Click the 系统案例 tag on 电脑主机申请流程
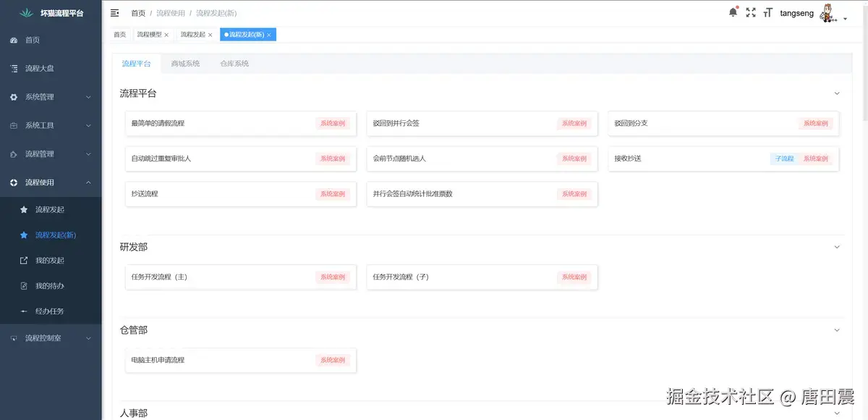The image size is (868, 420). [333, 360]
